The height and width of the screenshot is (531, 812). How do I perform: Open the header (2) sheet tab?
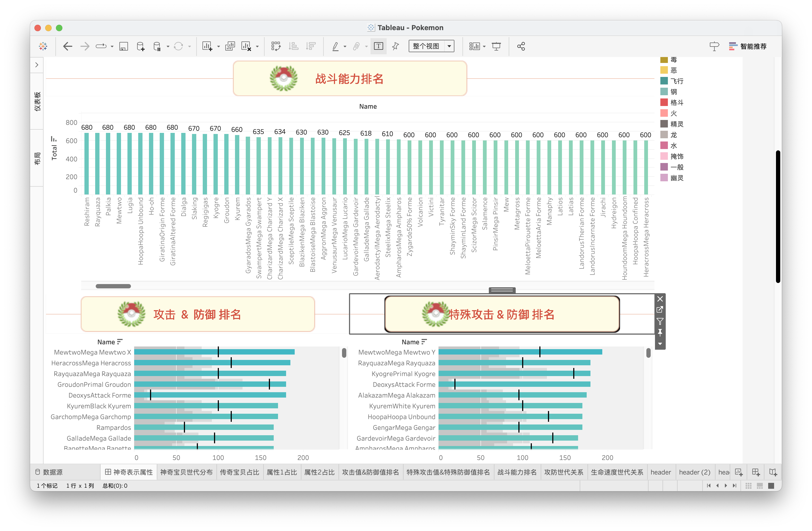click(x=695, y=472)
